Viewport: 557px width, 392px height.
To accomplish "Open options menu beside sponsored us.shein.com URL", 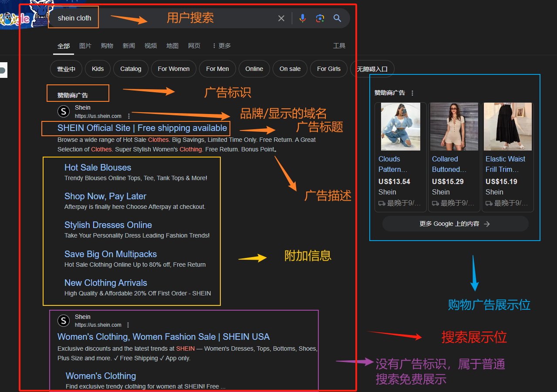I will pyautogui.click(x=129, y=116).
